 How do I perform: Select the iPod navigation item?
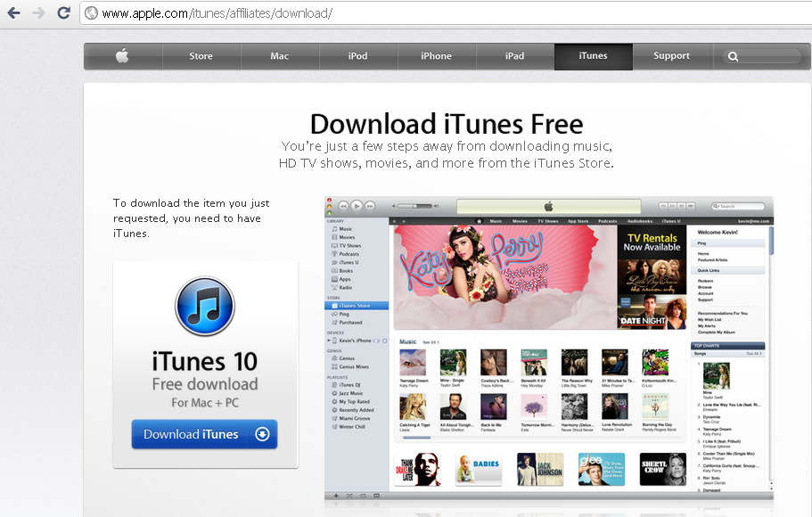[357, 56]
